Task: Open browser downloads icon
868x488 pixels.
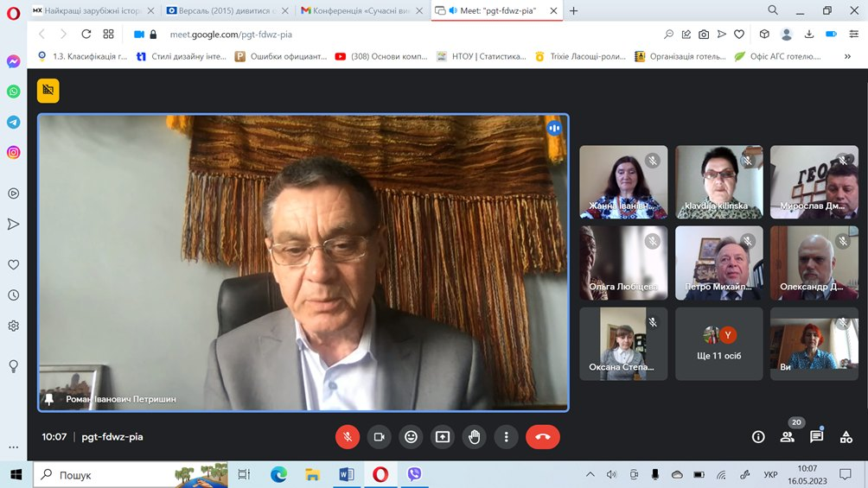Action: (x=808, y=35)
